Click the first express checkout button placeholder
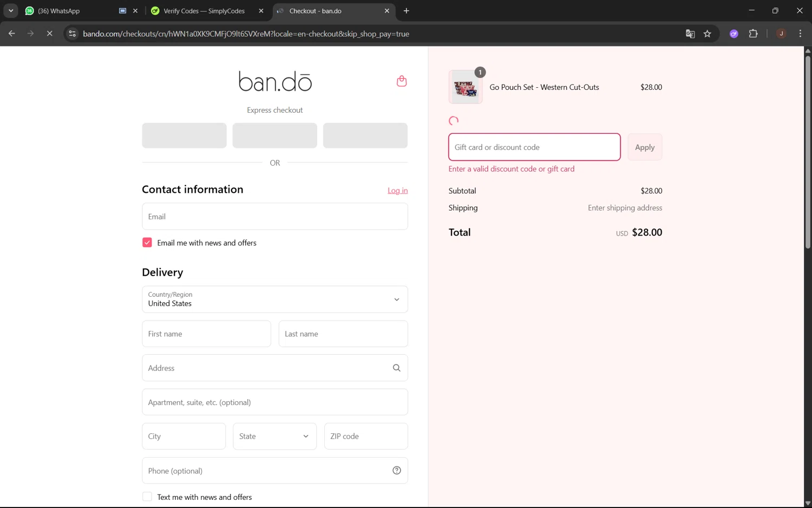Screen dimensions: 812x508 pyautogui.click(x=185, y=135)
